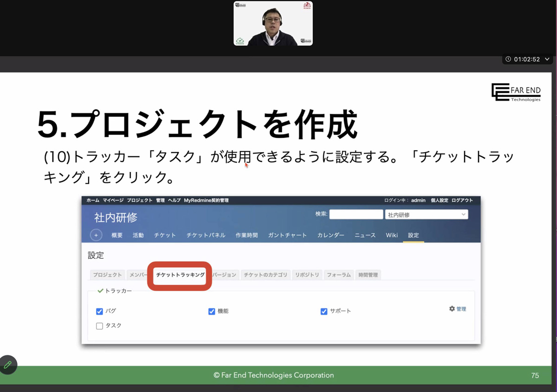Uncheck the 機能 tracker checkbox
The height and width of the screenshot is (392, 557).
click(x=212, y=311)
